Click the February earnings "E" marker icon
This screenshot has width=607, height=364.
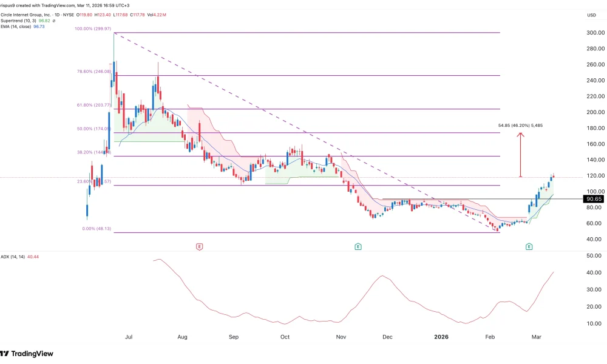(x=528, y=247)
